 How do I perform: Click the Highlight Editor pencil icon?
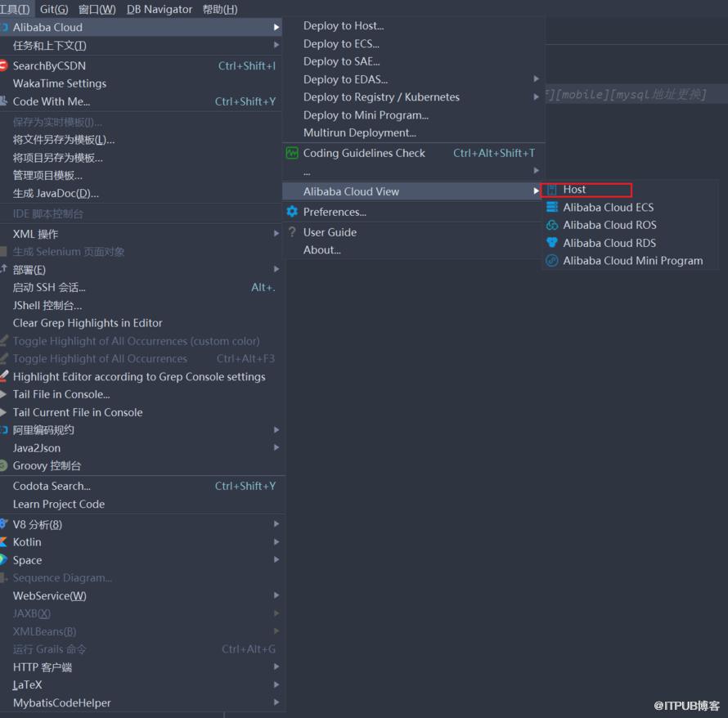click(4, 376)
